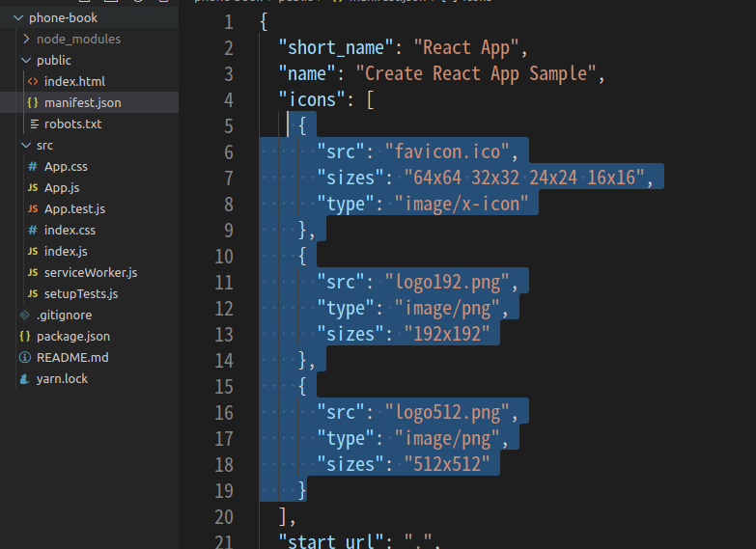Click the git icon beside .gitignore
This screenshot has width=756, height=549.
(x=24, y=315)
